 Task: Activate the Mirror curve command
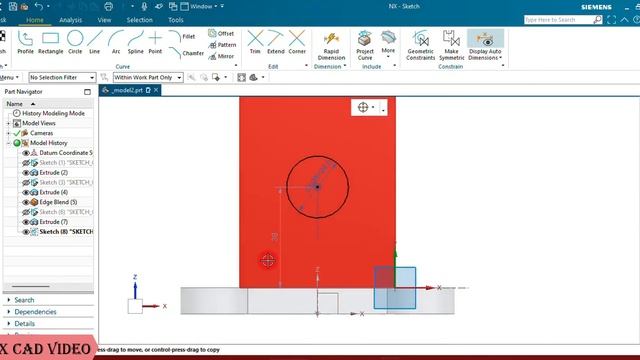[221, 56]
